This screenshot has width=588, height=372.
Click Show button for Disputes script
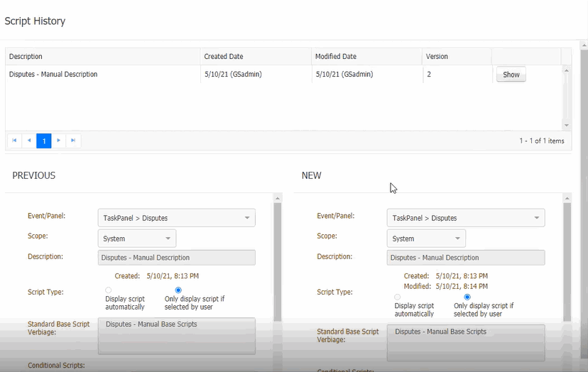point(511,75)
